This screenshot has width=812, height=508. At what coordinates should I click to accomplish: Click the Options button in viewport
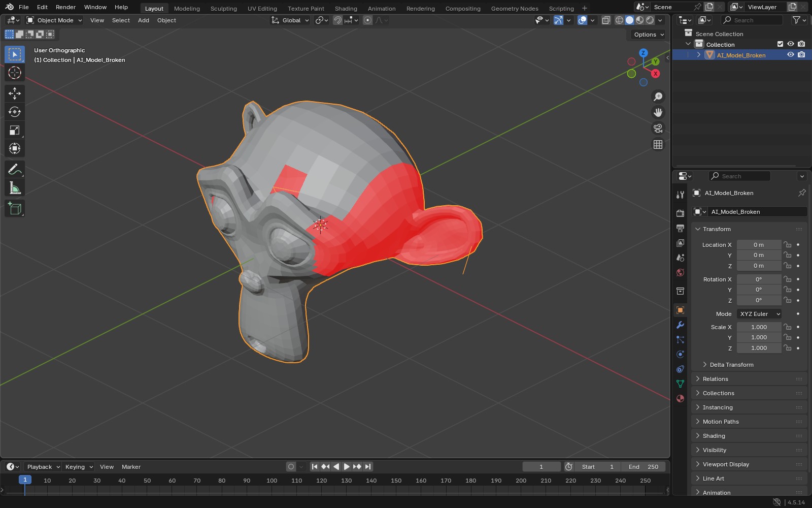[x=648, y=35]
